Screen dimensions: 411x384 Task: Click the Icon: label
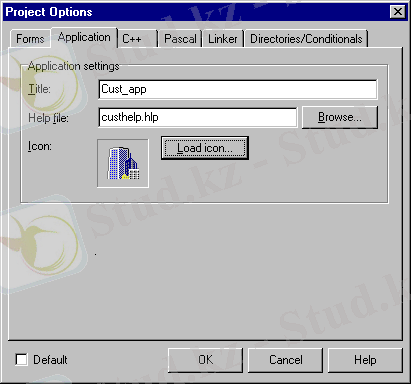tap(40, 146)
